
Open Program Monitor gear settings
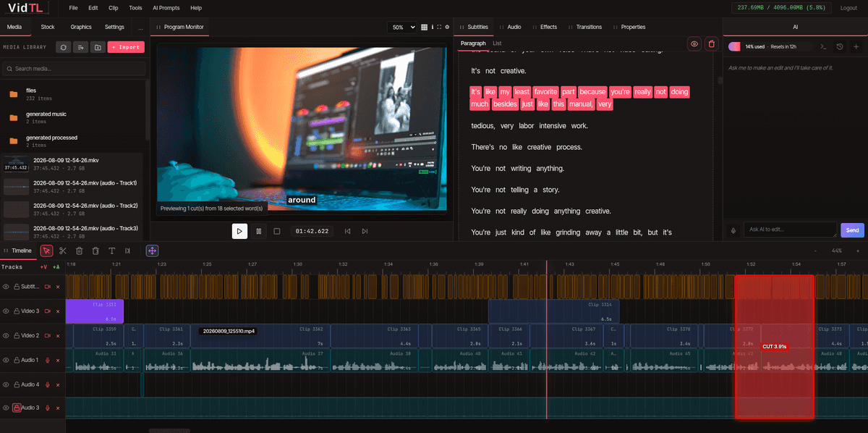(447, 27)
